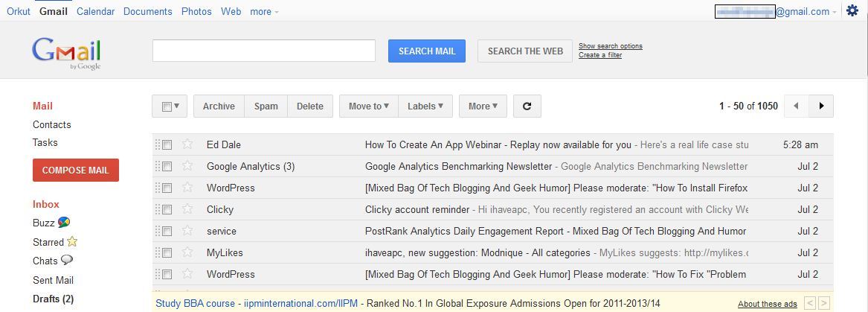The height and width of the screenshot is (312, 868).
Task: Tick the Clicky message checkbox
Action: click(x=167, y=210)
